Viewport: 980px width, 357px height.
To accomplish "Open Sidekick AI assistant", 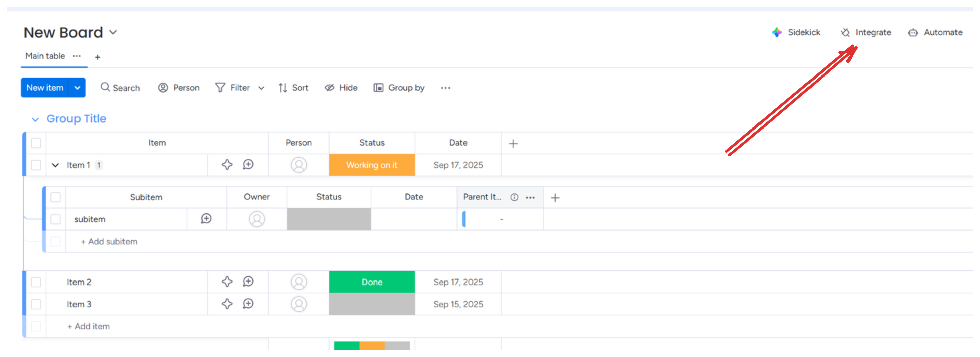I will click(x=796, y=32).
